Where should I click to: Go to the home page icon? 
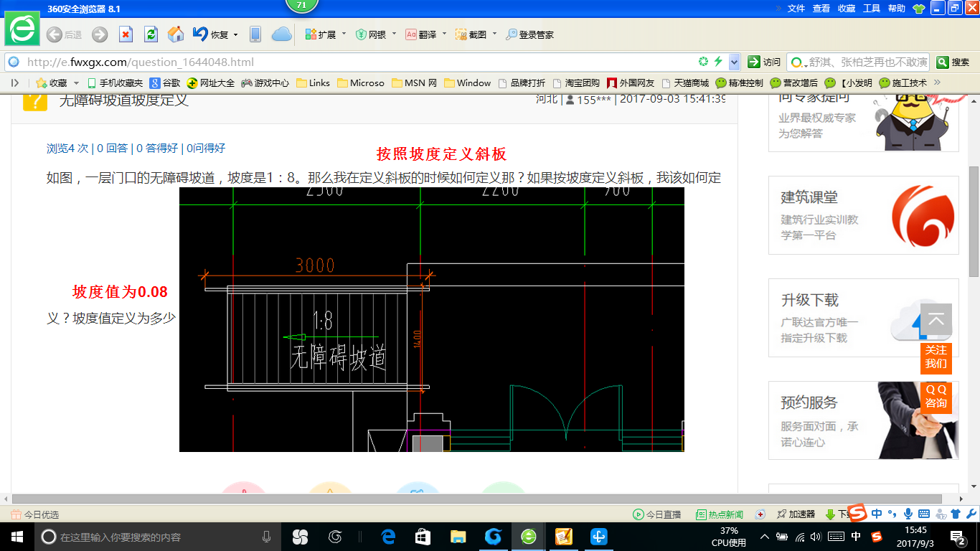(x=176, y=34)
